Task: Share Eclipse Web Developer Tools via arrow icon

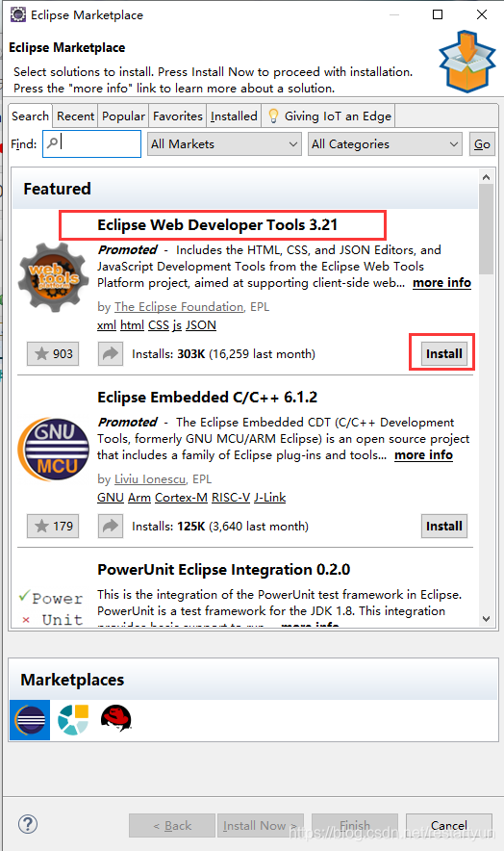Action: tap(111, 354)
